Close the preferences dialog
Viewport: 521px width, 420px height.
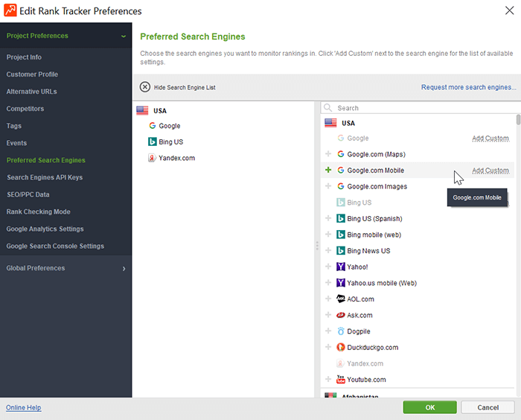[x=509, y=10]
